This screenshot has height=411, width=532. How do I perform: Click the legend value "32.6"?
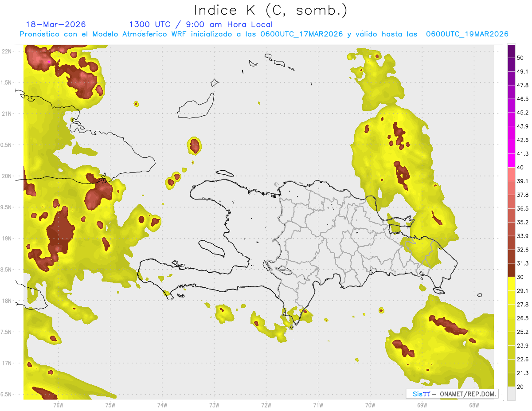(x=523, y=250)
